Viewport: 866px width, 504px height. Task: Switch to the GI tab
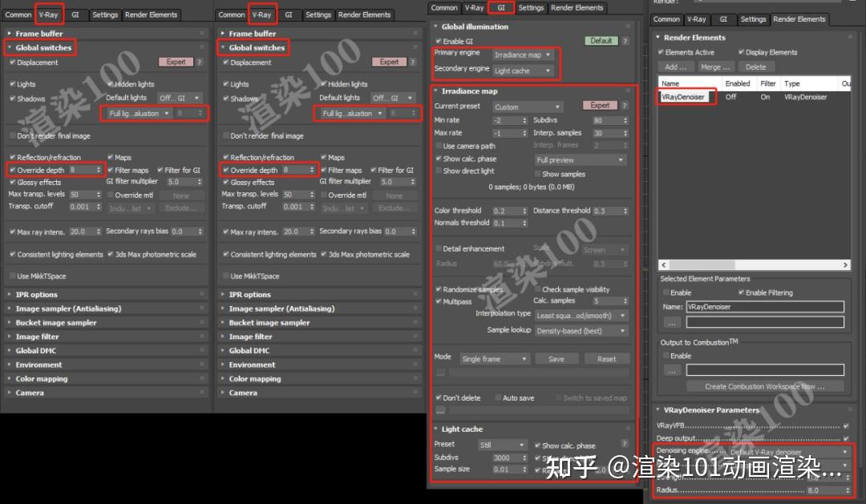pyautogui.click(x=500, y=7)
